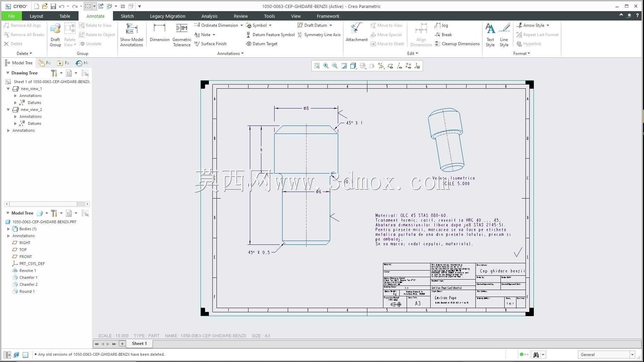Toggle the browser display icon in the status bar
Screen dimensions: 644x362
[16, 355]
